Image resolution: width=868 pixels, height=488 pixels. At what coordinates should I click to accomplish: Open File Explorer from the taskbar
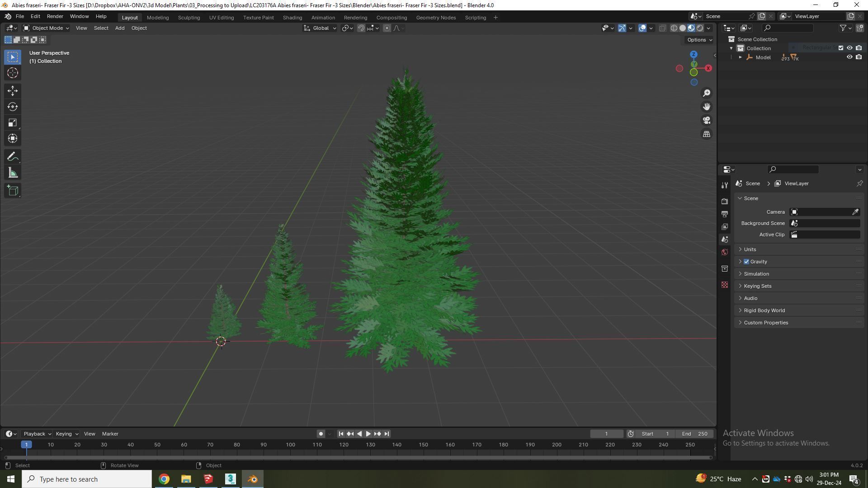click(x=186, y=479)
